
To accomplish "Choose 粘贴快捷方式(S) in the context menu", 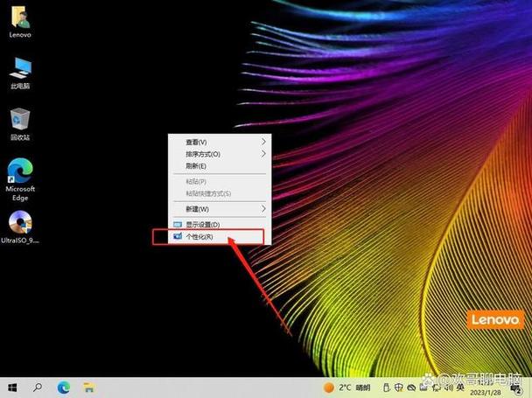I will [x=220, y=193].
